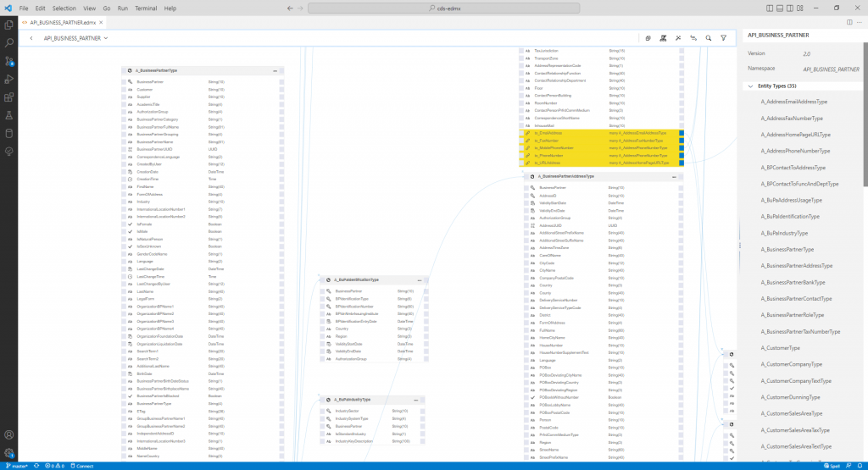Image resolution: width=868 pixels, height=470 pixels.
Task: Click the navigate back arrow in title bar
Action: click(290, 8)
